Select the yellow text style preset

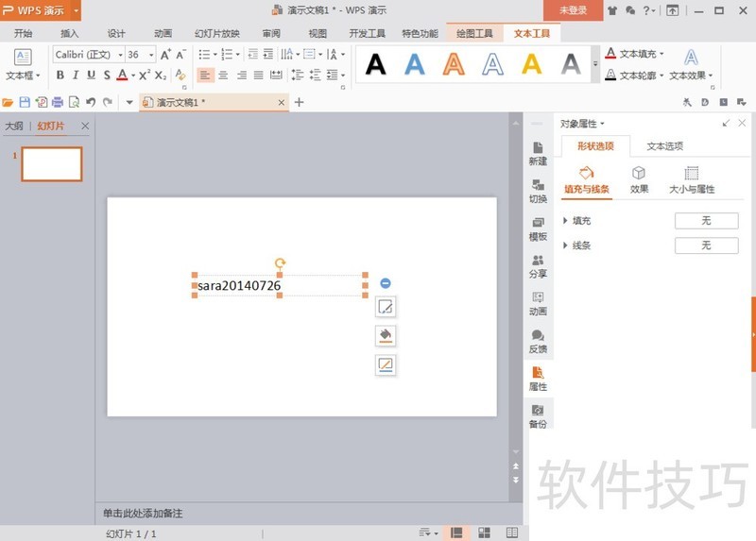pos(532,64)
